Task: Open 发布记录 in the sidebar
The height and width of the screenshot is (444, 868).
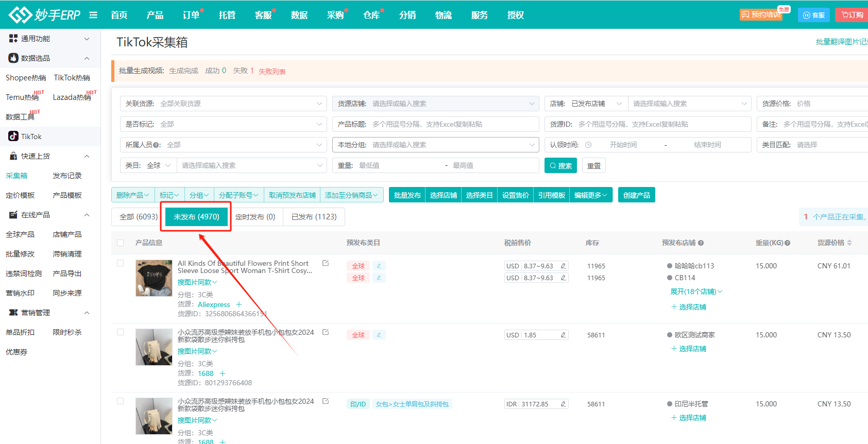Action: tap(67, 176)
